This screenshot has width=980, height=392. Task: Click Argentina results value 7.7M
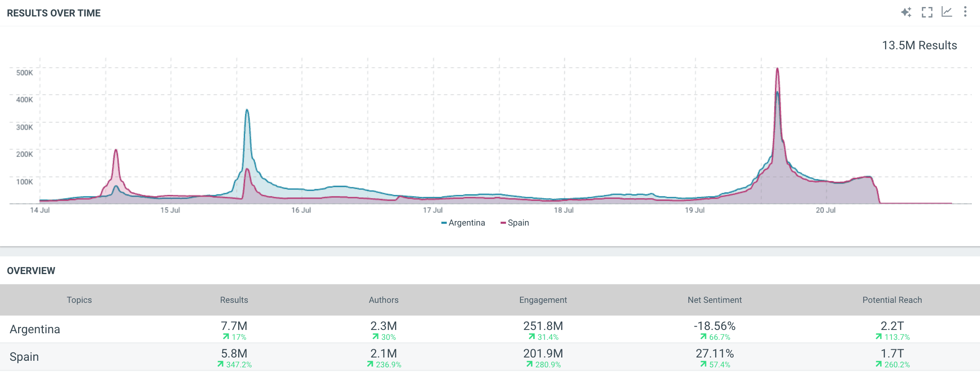[234, 326]
